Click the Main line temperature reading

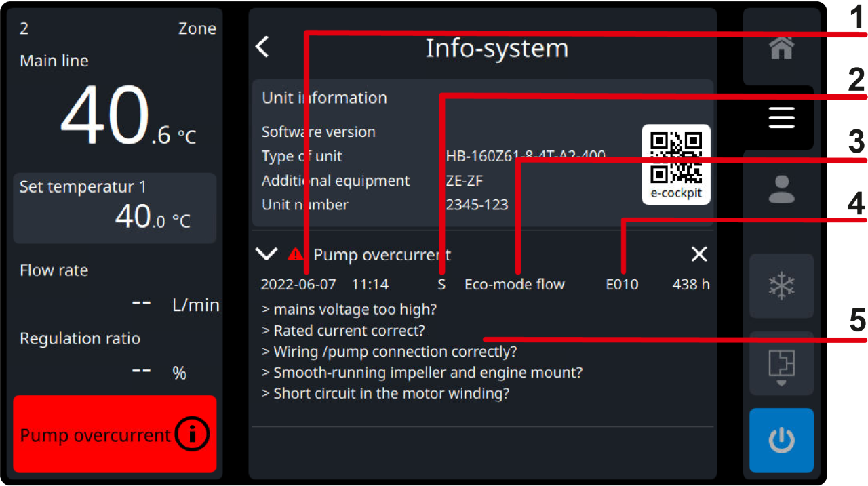click(115, 115)
